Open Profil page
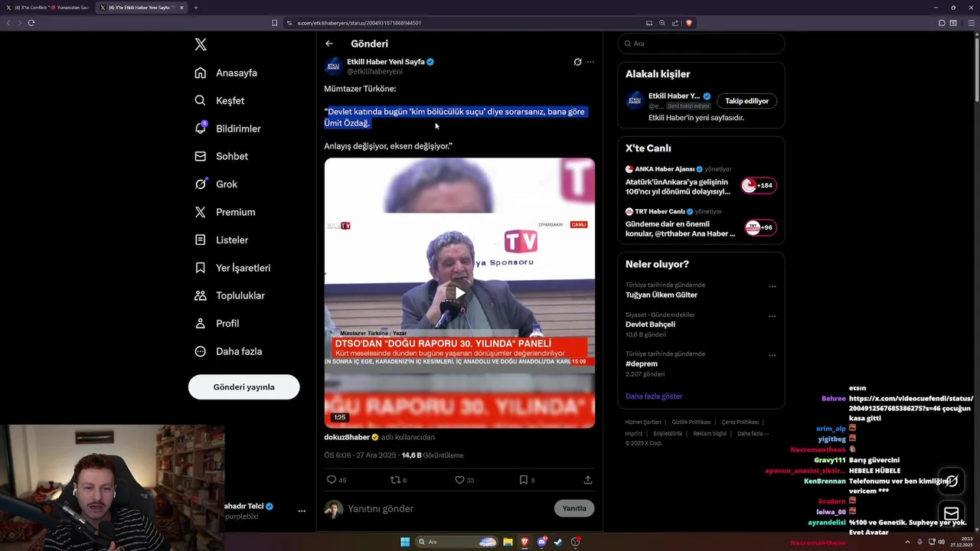Image resolution: width=980 pixels, height=551 pixels. (x=217, y=323)
